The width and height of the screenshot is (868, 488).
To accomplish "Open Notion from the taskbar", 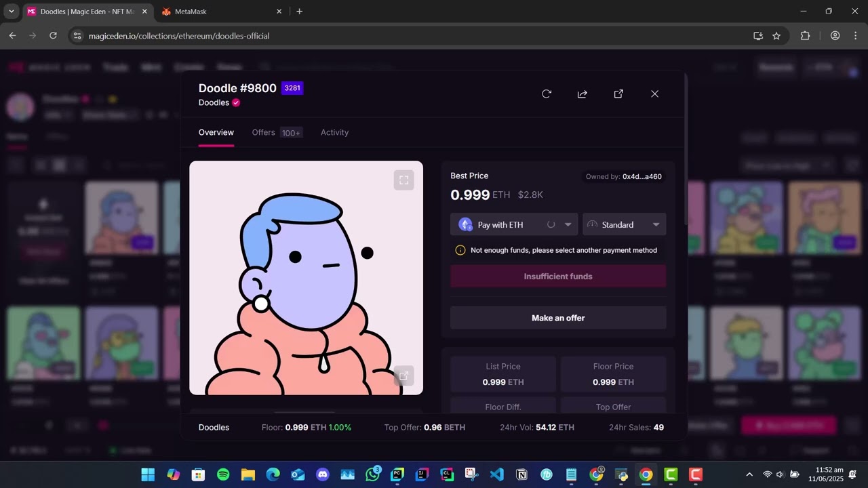I will tap(521, 474).
